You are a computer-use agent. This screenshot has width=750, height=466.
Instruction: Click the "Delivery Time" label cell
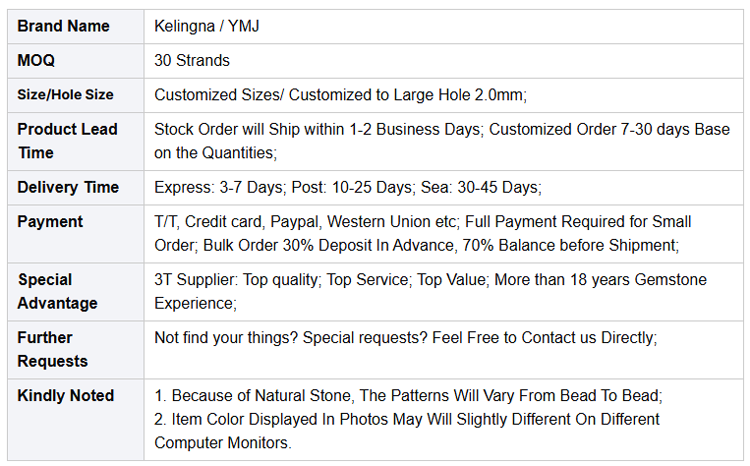pos(68,187)
